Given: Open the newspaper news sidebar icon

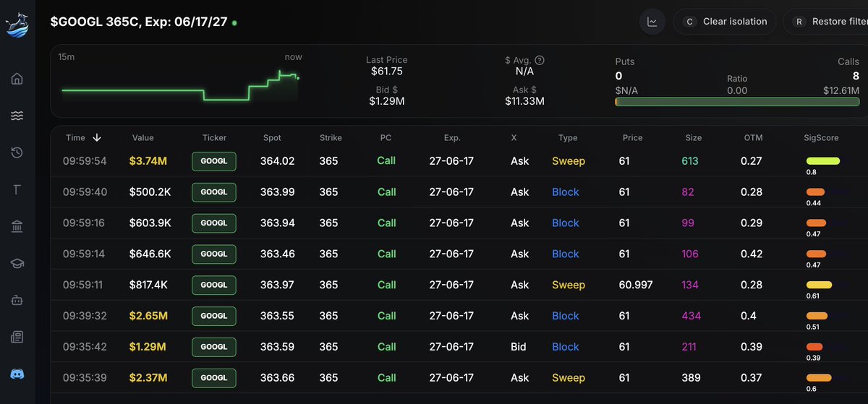Looking at the screenshot, I should (17, 337).
